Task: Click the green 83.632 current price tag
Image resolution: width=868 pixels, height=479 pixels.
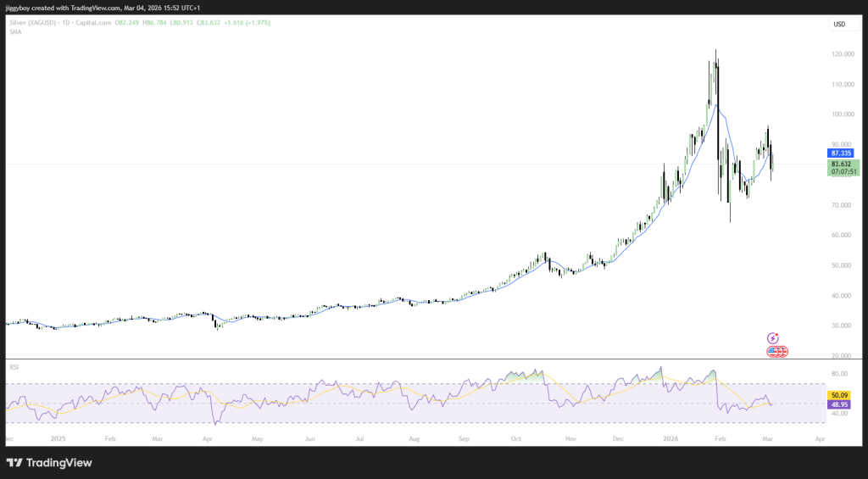Action: 843,164
